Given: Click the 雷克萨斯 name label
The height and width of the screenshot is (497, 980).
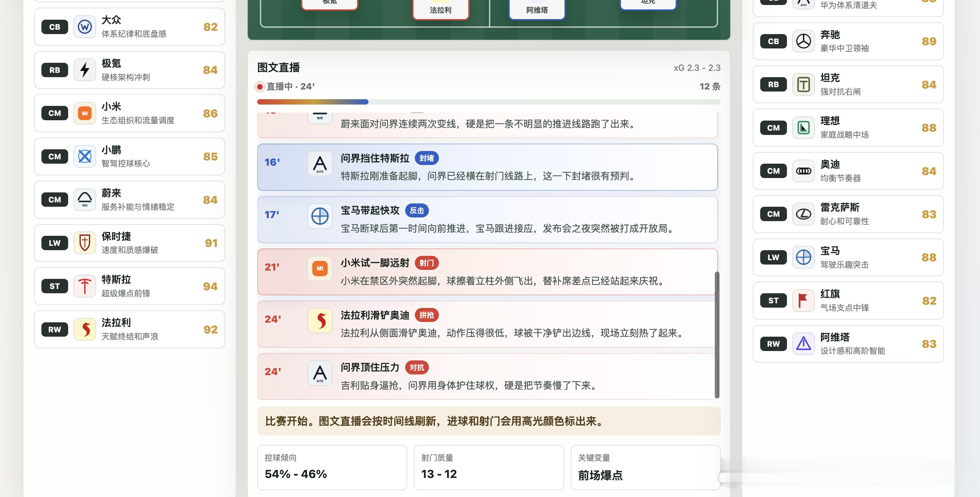Looking at the screenshot, I should (x=840, y=207).
